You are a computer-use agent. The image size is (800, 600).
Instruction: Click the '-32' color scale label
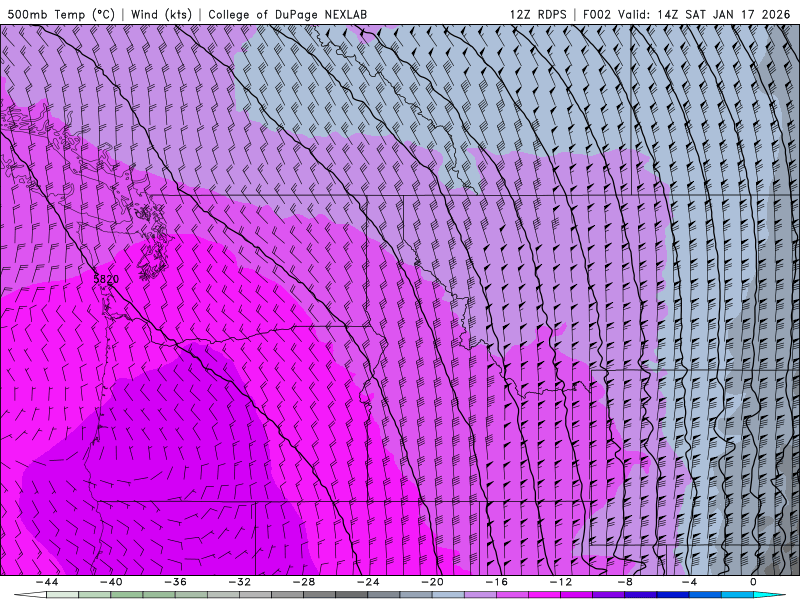(x=239, y=582)
